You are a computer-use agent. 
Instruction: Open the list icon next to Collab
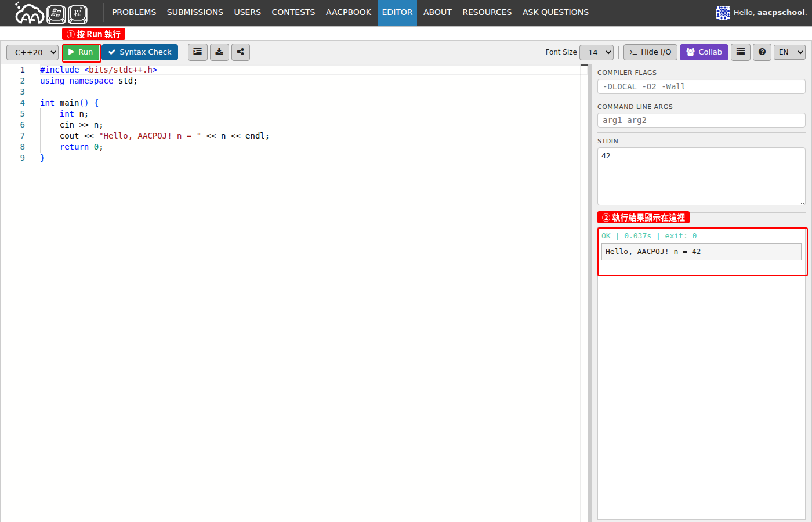click(x=741, y=52)
